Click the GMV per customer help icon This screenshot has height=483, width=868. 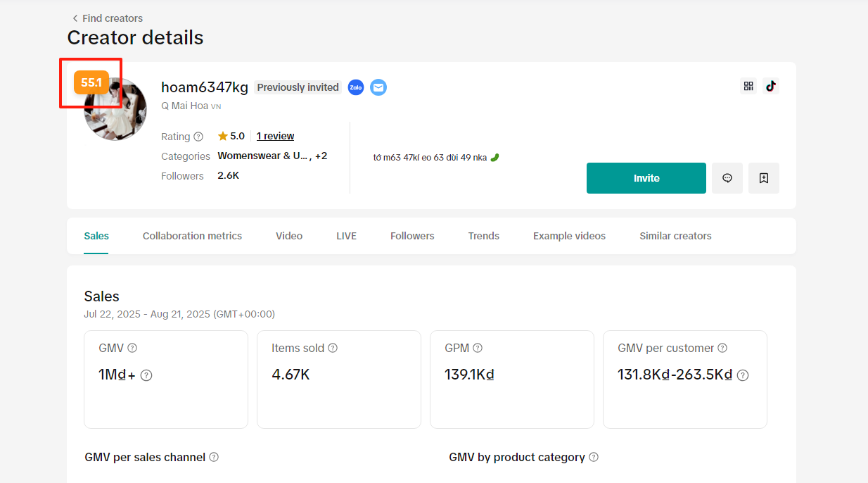pyautogui.click(x=722, y=348)
